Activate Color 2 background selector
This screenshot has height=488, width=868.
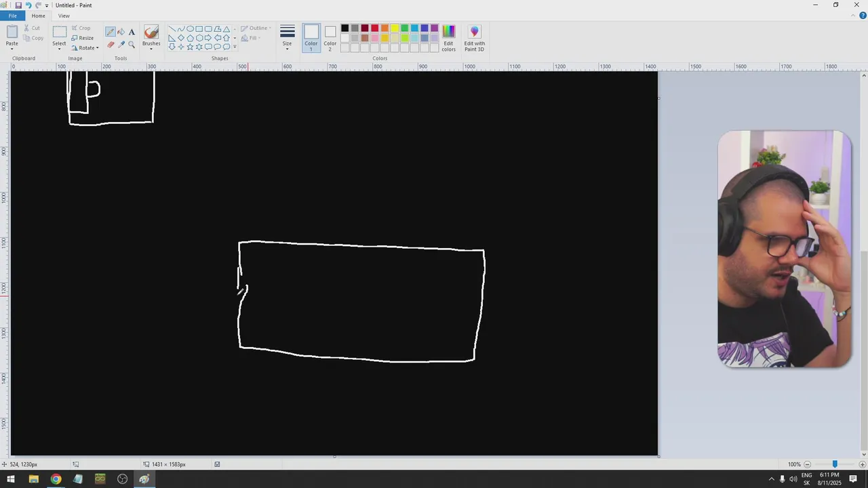(330, 38)
